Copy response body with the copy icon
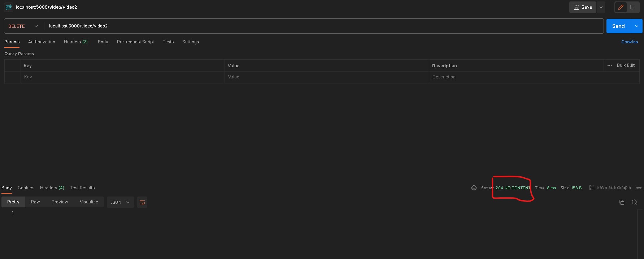The width and height of the screenshot is (644, 259). pos(622,202)
